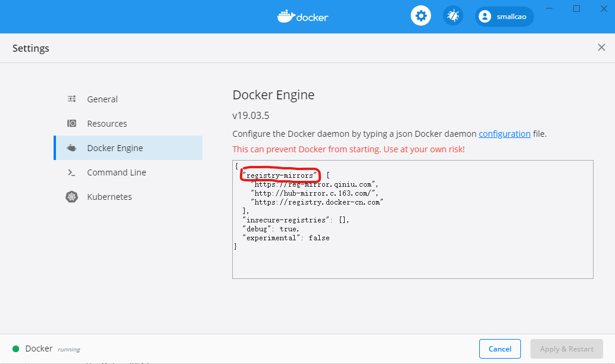This screenshot has width=615, height=364.
Task: Click the Command Line terminal icon
Action: (73, 172)
